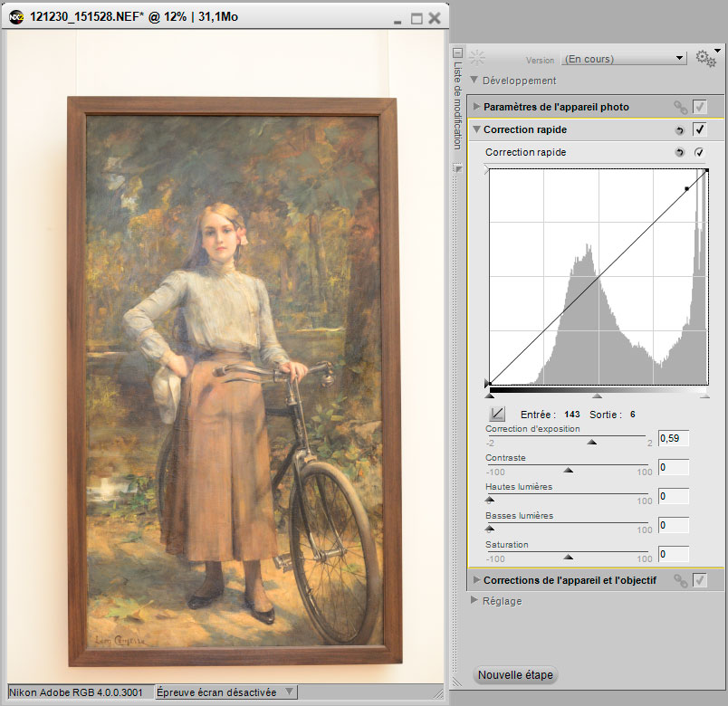
Task: Click the Sortie value 6
Action: point(632,414)
